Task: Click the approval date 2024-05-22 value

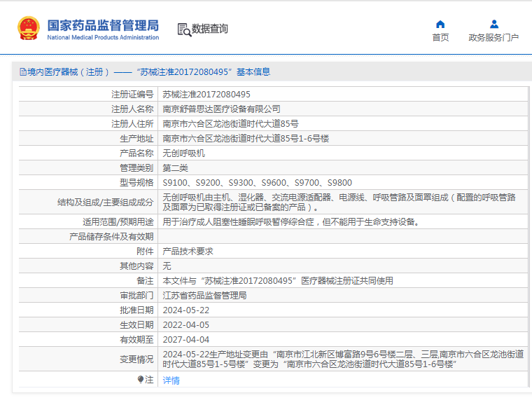Action: (185, 310)
